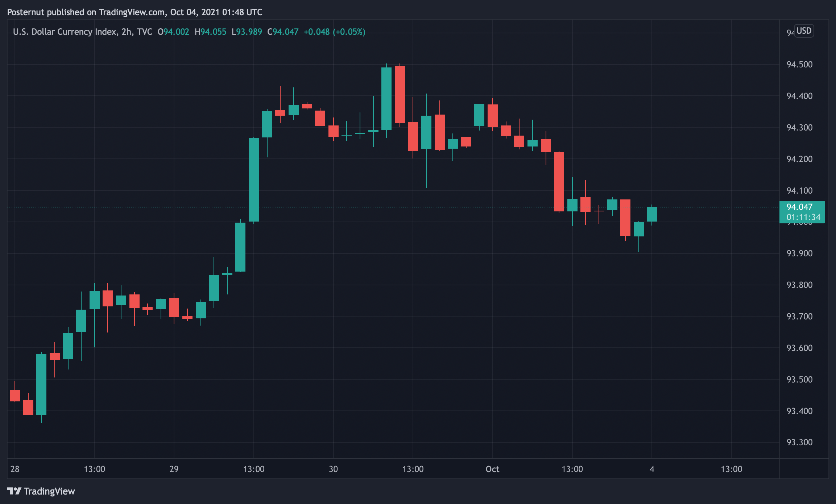The image size is (836, 504).
Task: Open the TradingView wordmark link at bottom
Action: (49, 491)
